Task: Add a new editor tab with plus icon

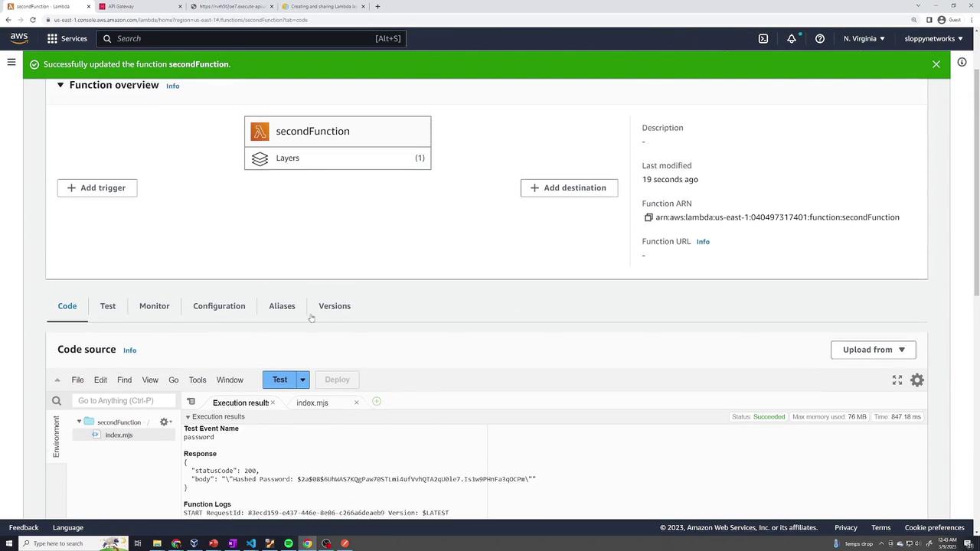Action: [x=376, y=401]
